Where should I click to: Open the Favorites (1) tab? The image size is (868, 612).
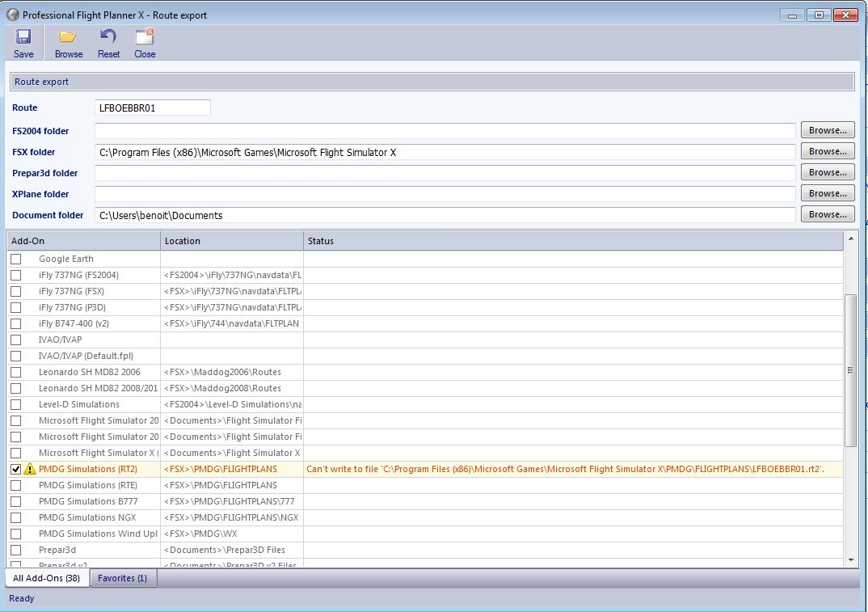tap(122, 578)
